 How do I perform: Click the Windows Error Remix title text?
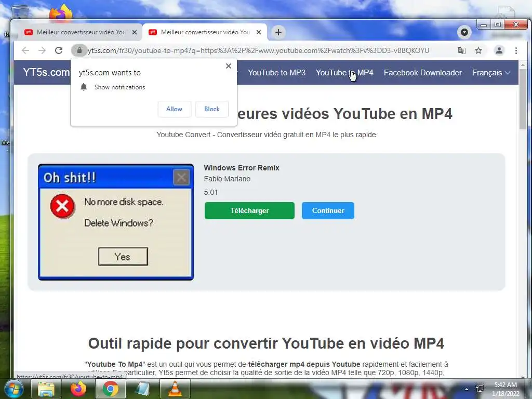pos(242,168)
